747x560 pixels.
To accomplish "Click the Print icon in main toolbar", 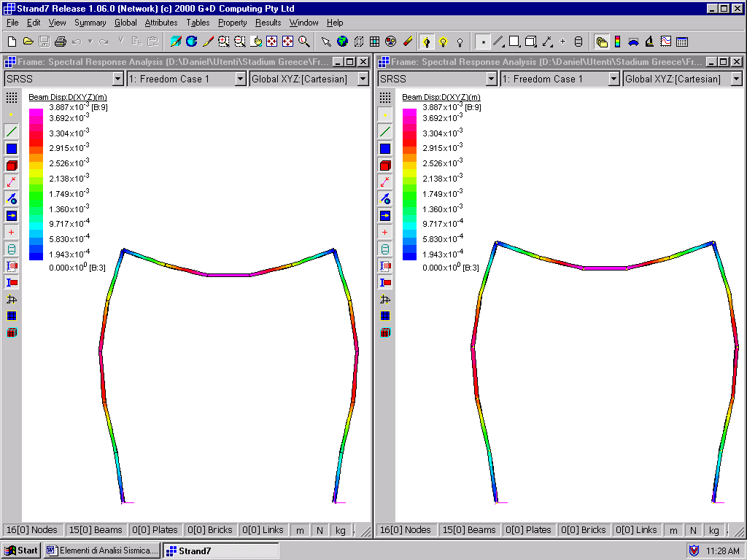I will [x=60, y=42].
